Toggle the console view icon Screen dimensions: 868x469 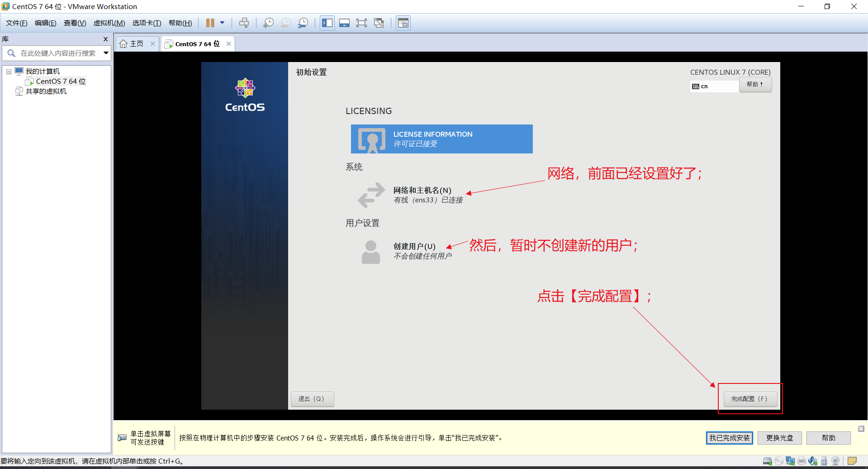tap(403, 23)
